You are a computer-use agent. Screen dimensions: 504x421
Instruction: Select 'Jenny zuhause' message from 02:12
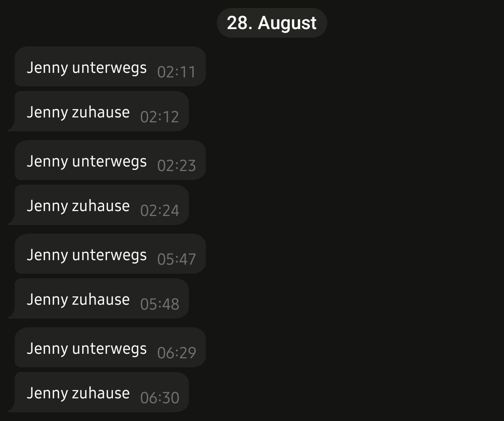[x=102, y=111]
